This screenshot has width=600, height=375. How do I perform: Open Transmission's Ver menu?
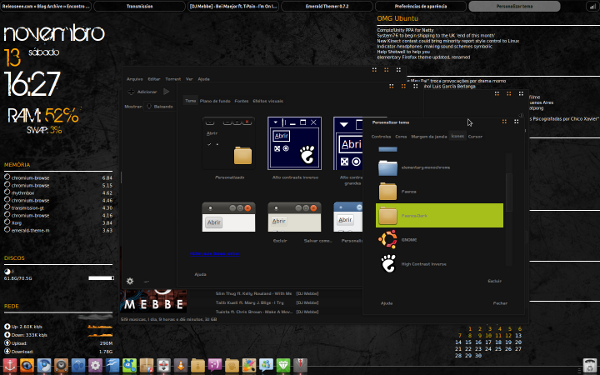click(x=189, y=79)
